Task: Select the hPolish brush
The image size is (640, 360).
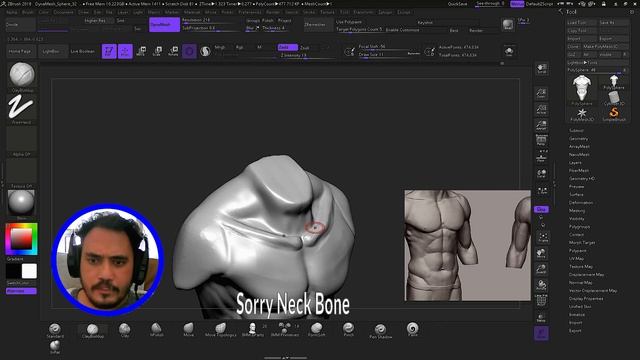Action: (x=156, y=330)
